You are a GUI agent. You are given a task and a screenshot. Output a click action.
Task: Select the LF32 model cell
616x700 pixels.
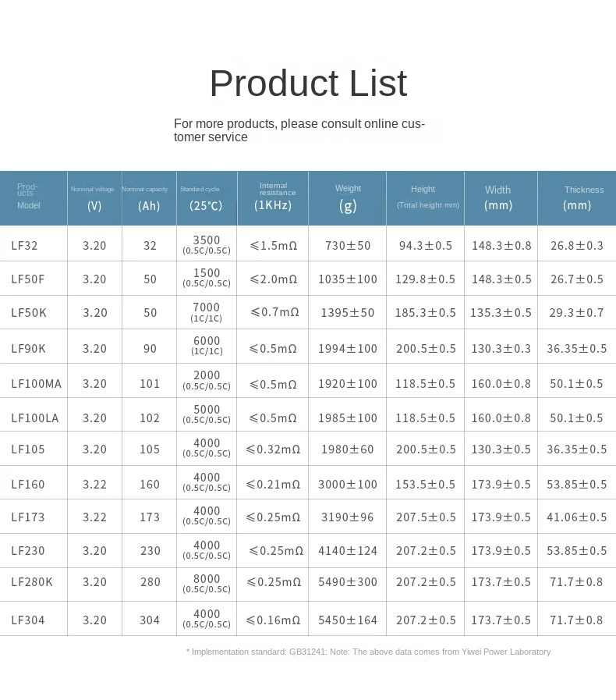(x=25, y=246)
